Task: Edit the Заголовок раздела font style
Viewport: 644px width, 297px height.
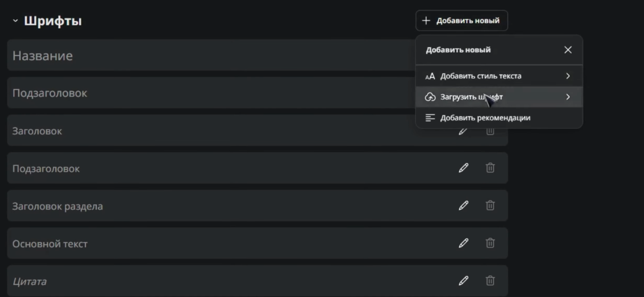Action: 463,206
